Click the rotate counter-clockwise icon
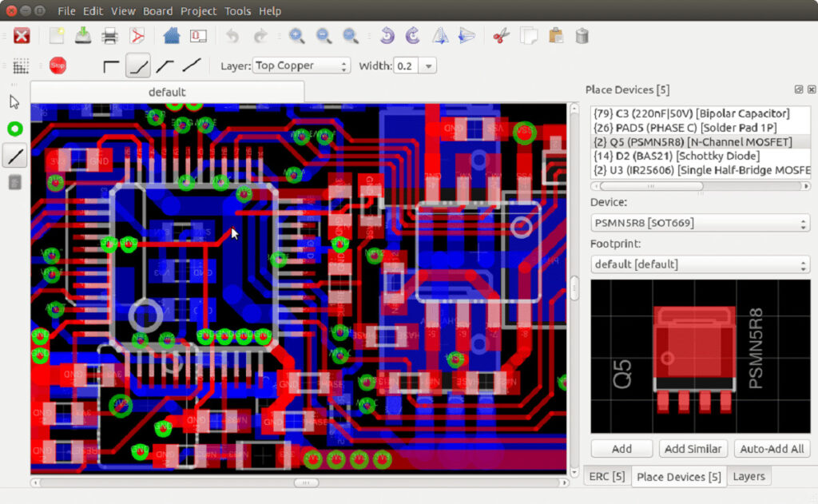This screenshot has width=818, height=504. pyautogui.click(x=387, y=36)
